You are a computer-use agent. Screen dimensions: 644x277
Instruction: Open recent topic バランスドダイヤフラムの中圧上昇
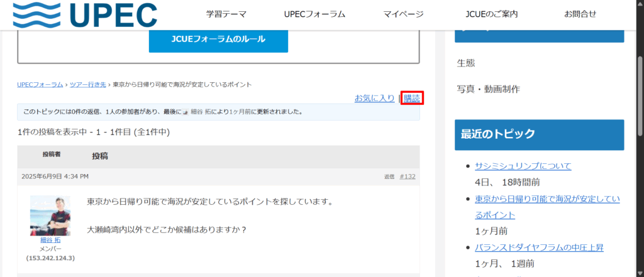[x=539, y=247]
